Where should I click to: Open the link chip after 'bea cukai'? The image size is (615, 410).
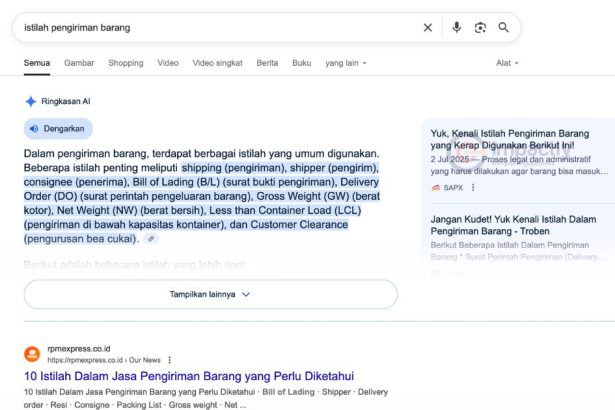[151, 239]
